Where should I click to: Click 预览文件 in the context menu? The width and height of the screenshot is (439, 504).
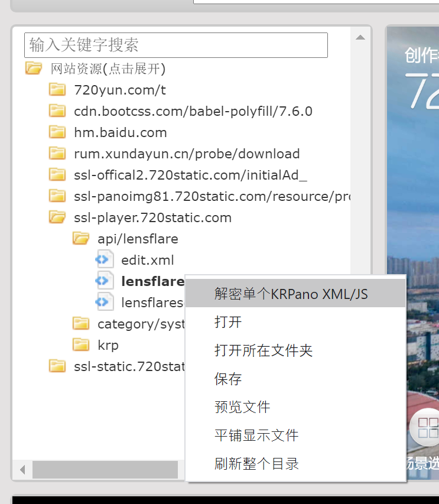click(242, 407)
